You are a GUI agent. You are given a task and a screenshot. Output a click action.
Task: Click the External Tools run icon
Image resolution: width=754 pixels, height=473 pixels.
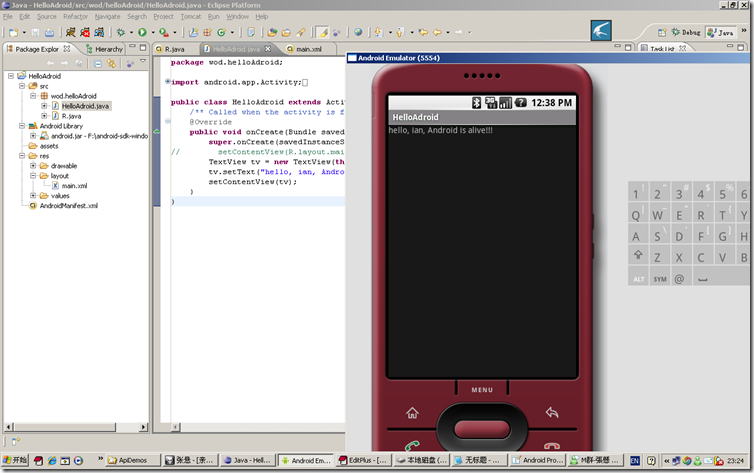click(164, 32)
